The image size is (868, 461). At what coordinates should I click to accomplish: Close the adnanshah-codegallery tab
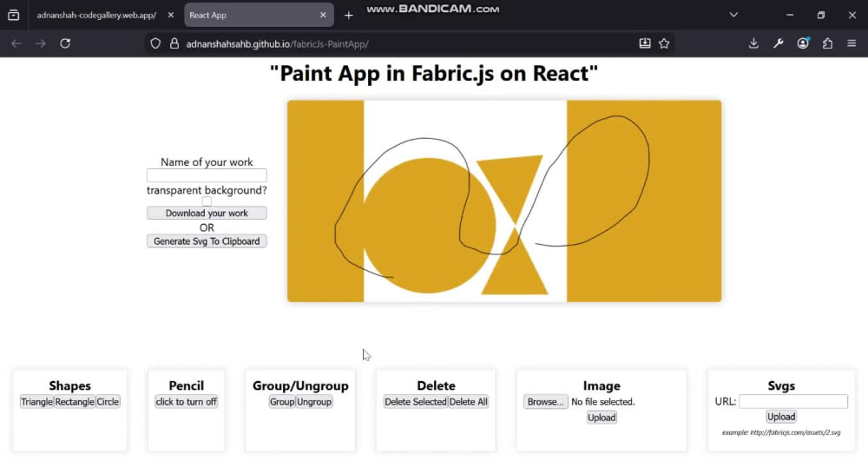click(x=170, y=15)
